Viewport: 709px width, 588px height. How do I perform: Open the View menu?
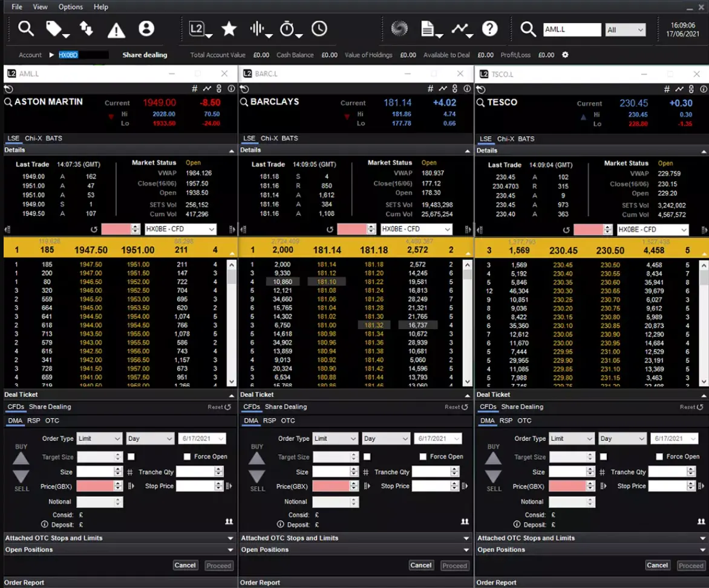(40, 7)
